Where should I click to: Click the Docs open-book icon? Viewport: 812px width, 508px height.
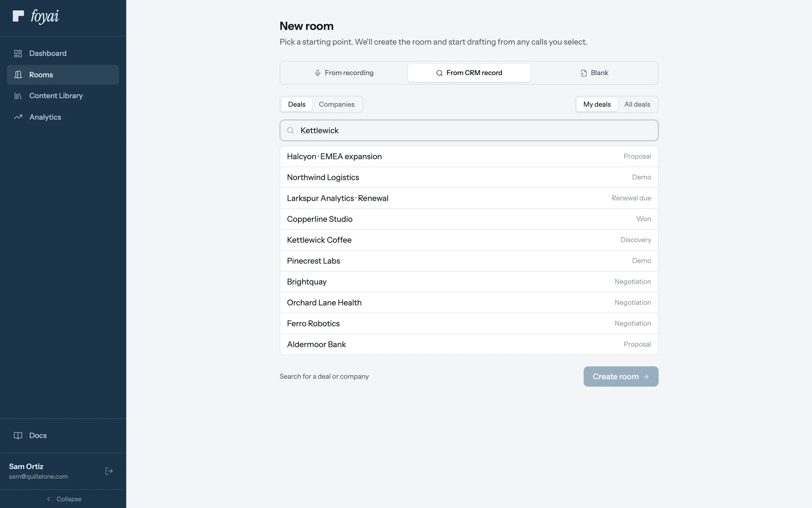coord(18,436)
